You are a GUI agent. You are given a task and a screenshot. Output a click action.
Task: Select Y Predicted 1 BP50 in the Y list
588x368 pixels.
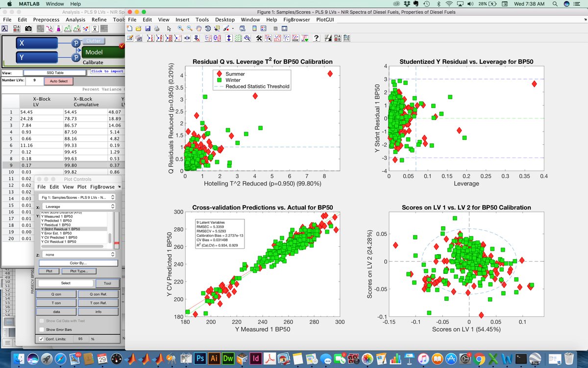[x=57, y=221]
